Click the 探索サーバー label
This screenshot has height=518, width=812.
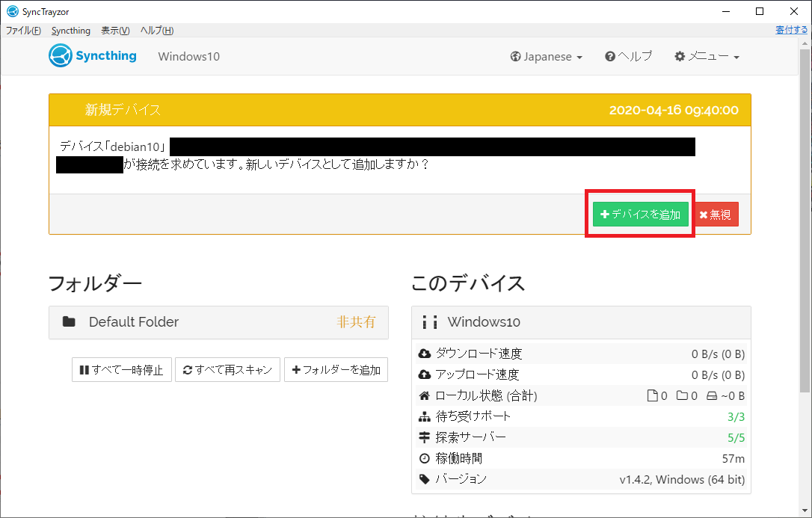471,438
